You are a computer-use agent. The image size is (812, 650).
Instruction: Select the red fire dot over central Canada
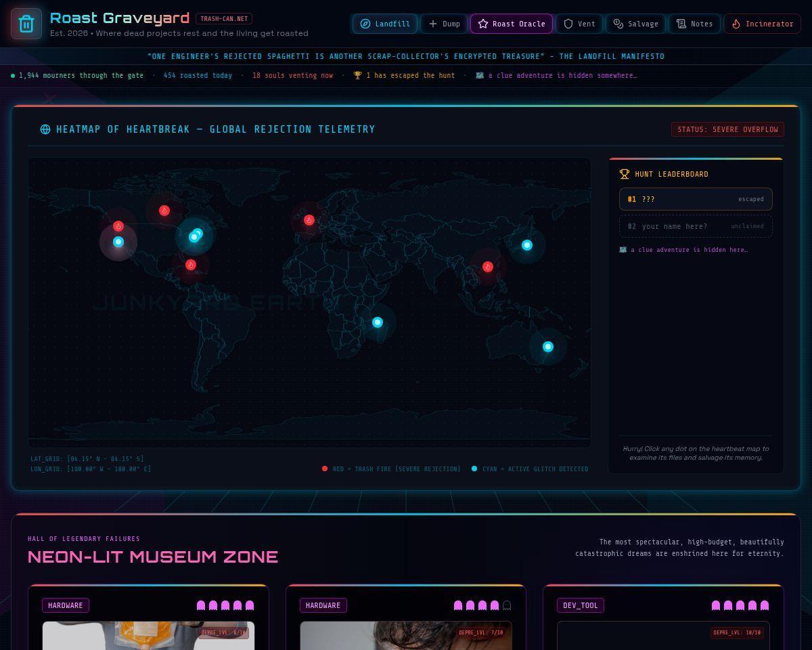tap(164, 211)
